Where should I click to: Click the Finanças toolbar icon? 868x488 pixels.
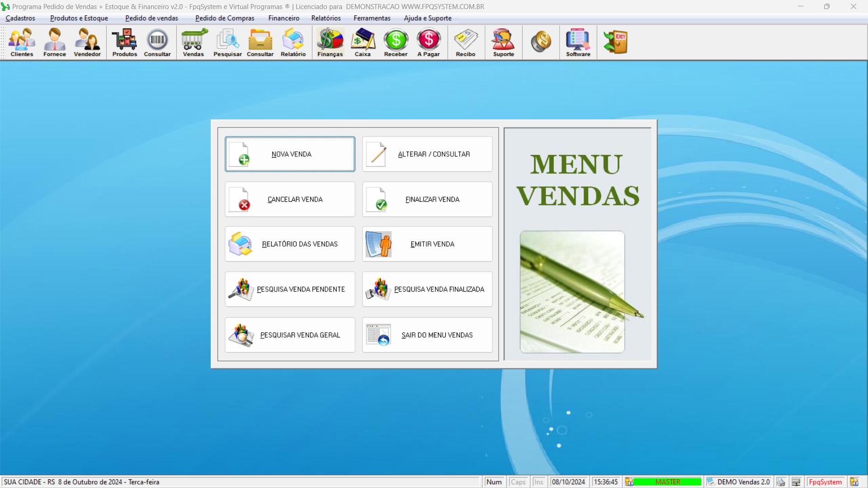pos(330,42)
